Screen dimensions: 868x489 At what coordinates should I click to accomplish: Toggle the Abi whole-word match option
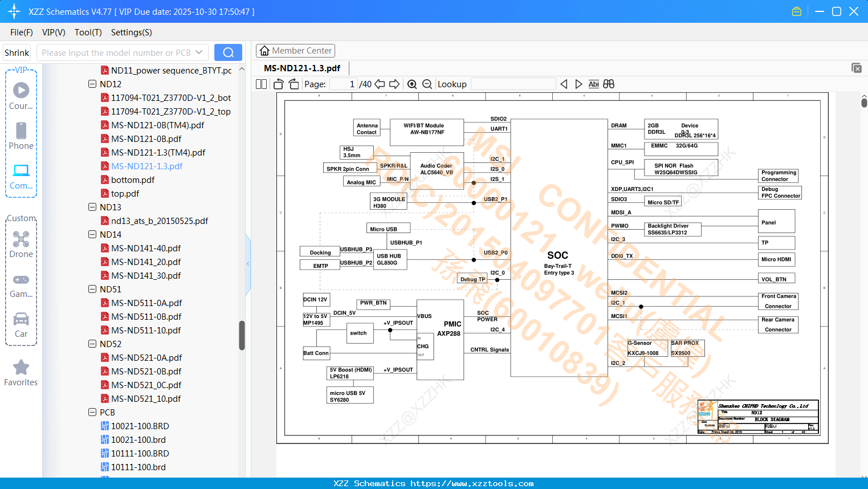point(593,84)
